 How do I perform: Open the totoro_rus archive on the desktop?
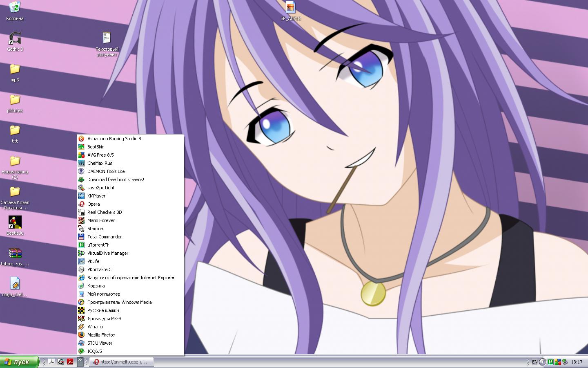(15, 254)
